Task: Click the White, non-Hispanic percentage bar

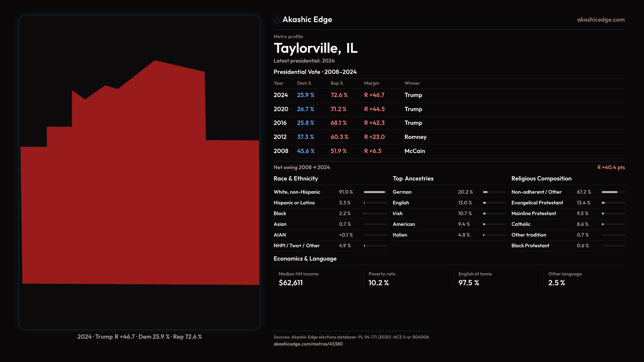Action: click(375, 192)
